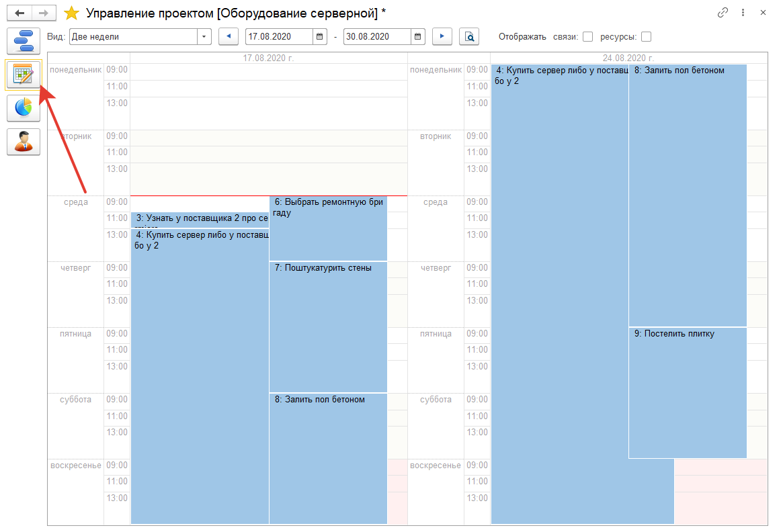Viewport: 781px width, 532px height.
Task: Expand the 'Вид' dropdown list
Action: pyautogui.click(x=204, y=37)
